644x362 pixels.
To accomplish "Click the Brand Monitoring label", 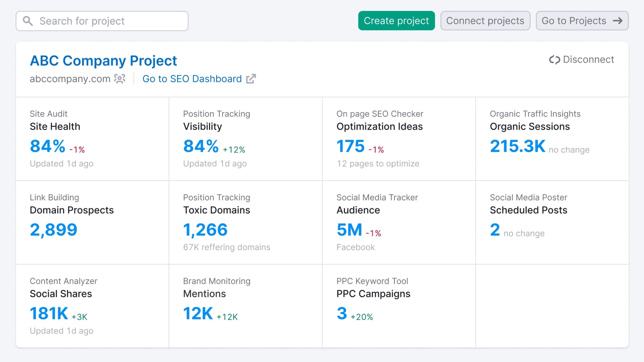I will click(x=217, y=281).
